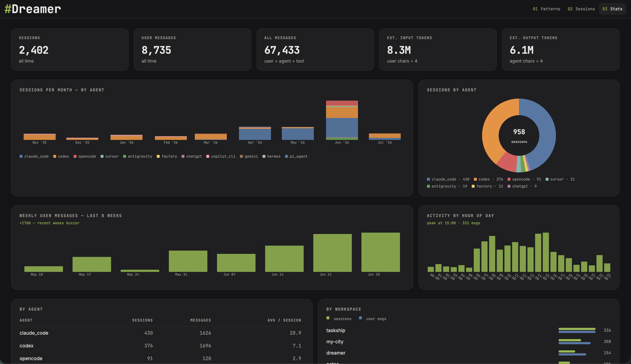Image resolution: width=631 pixels, height=364 pixels.
Task: Click the #Dreamer logo
Action: [33, 9]
